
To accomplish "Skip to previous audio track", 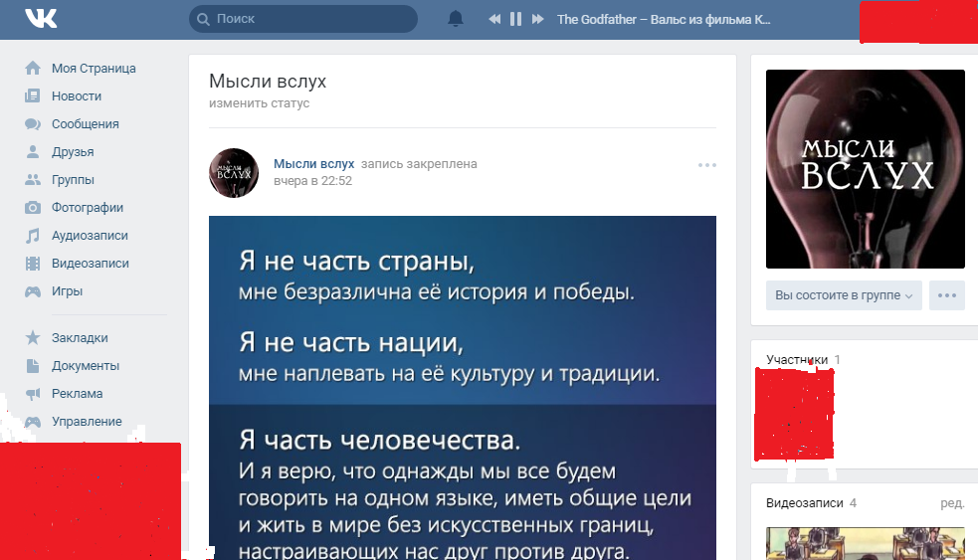I will 494,19.
